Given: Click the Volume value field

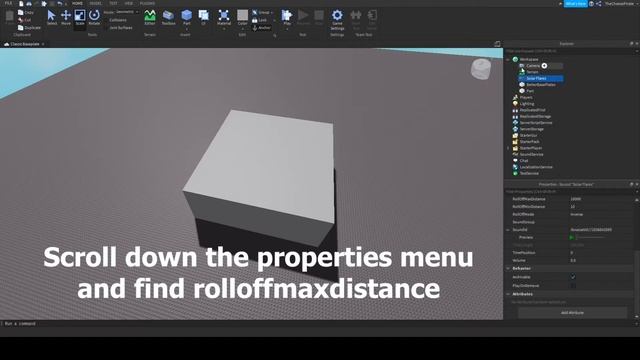Looking at the screenshot, I should [601, 260].
